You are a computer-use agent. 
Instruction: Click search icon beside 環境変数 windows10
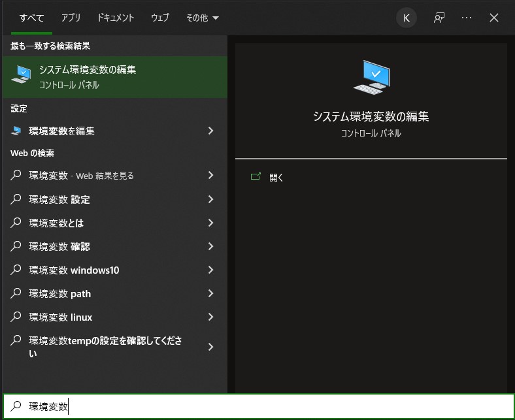coord(16,270)
